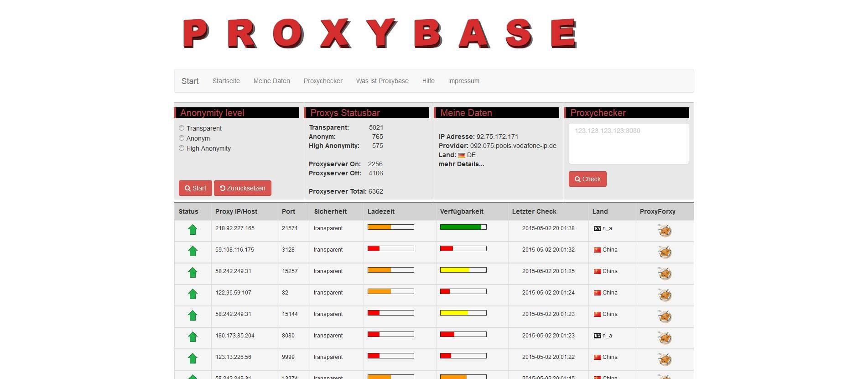Click IP address 123.13.226.56
Screen dimensions: 868x379
point(233,357)
